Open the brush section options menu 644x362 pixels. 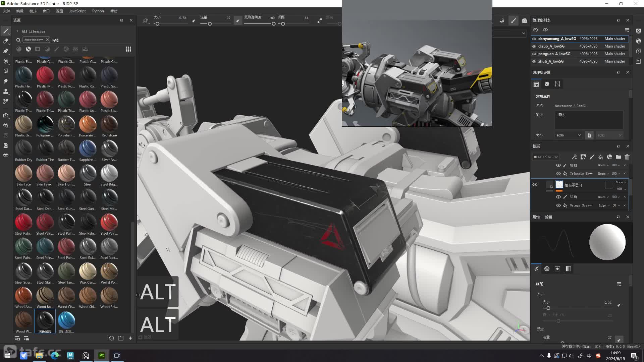click(x=619, y=284)
